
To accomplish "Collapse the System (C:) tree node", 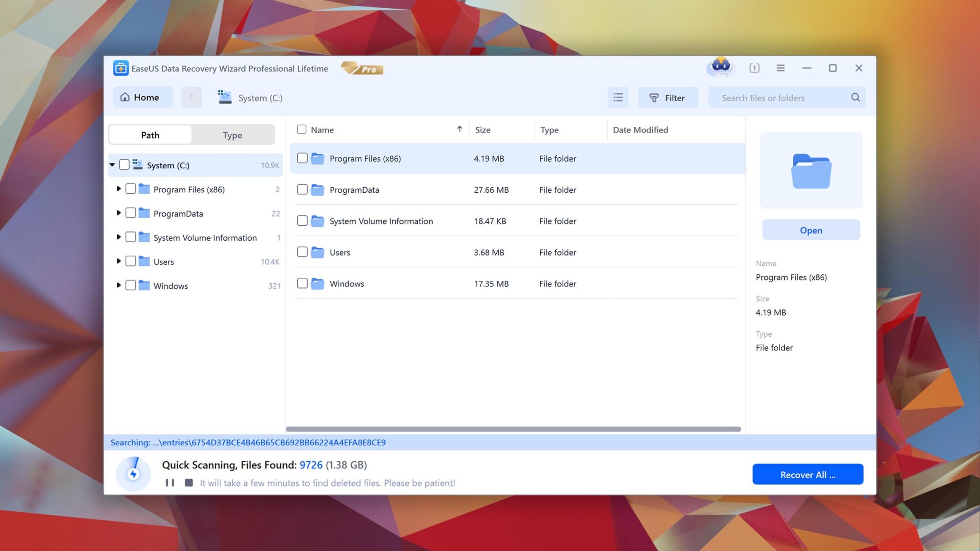I will [x=112, y=165].
